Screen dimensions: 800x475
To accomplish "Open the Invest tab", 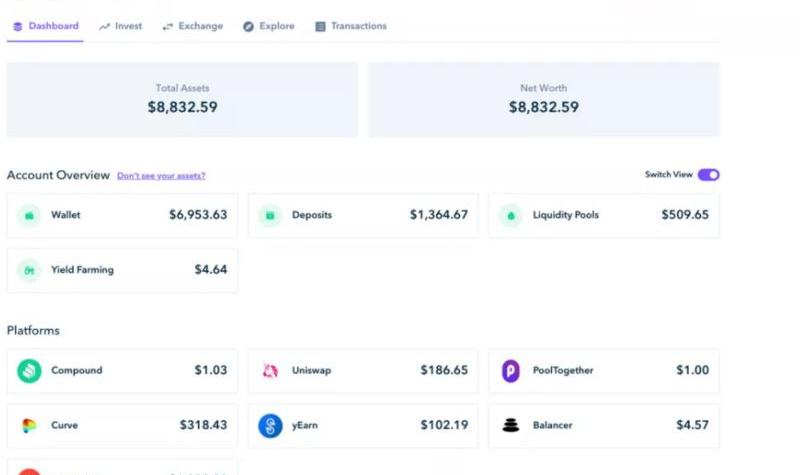I will (x=121, y=26).
